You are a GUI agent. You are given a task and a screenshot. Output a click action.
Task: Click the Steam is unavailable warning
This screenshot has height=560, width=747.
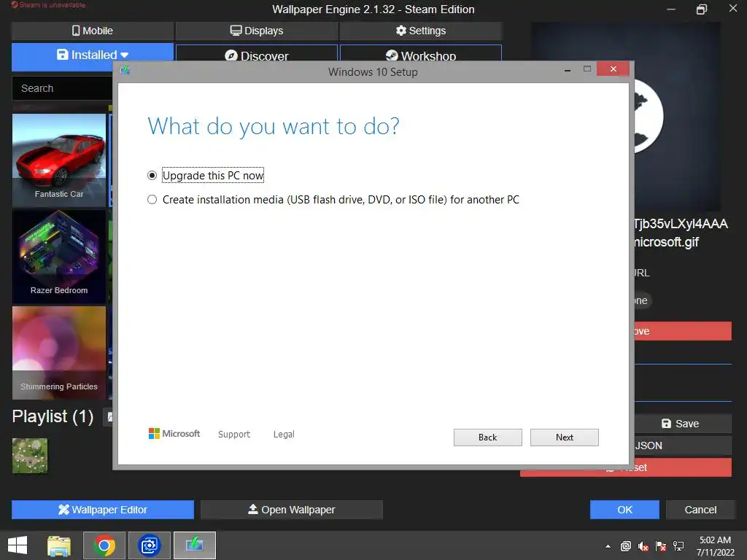pyautogui.click(x=49, y=5)
